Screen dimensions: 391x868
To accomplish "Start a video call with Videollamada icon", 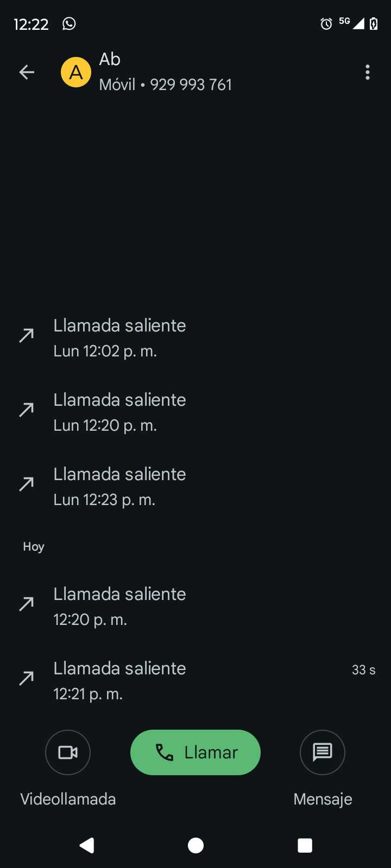I will [68, 752].
